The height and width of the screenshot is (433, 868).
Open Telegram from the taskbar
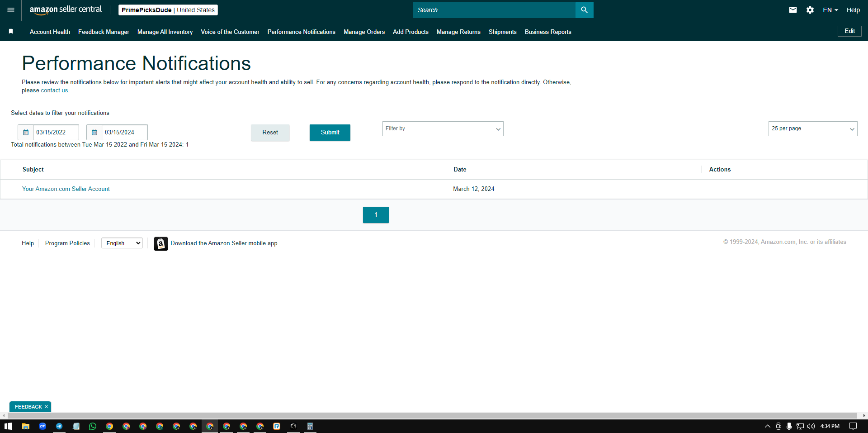point(59,426)
